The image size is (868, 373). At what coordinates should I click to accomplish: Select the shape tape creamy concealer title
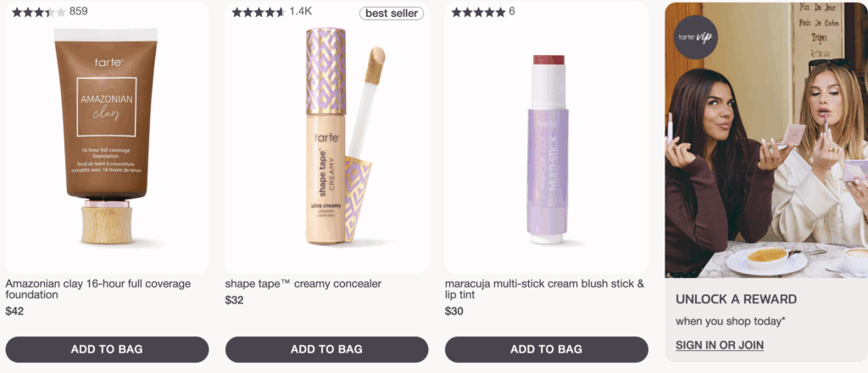click(x=303, y=284)
